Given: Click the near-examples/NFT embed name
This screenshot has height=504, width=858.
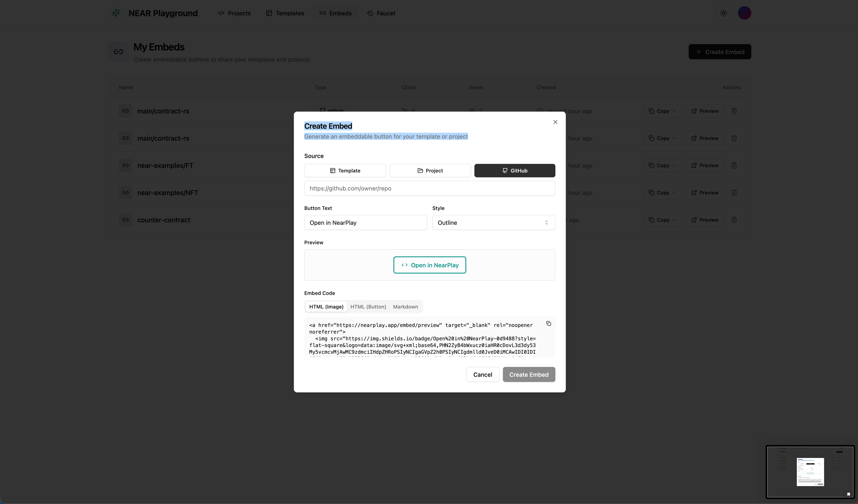Looking at the screenshot, I should point(167,193).
